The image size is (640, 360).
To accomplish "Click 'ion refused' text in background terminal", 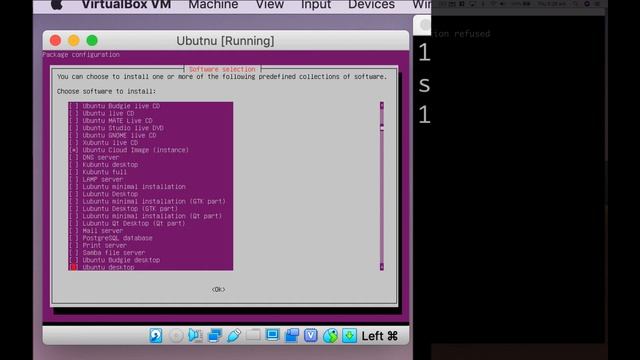I will click(x=461, y=34).
